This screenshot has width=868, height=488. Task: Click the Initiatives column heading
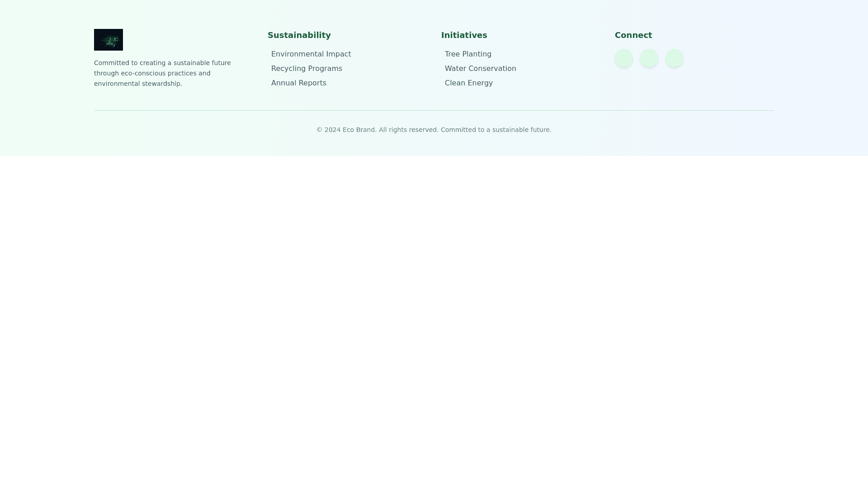[x=464, y=35]
